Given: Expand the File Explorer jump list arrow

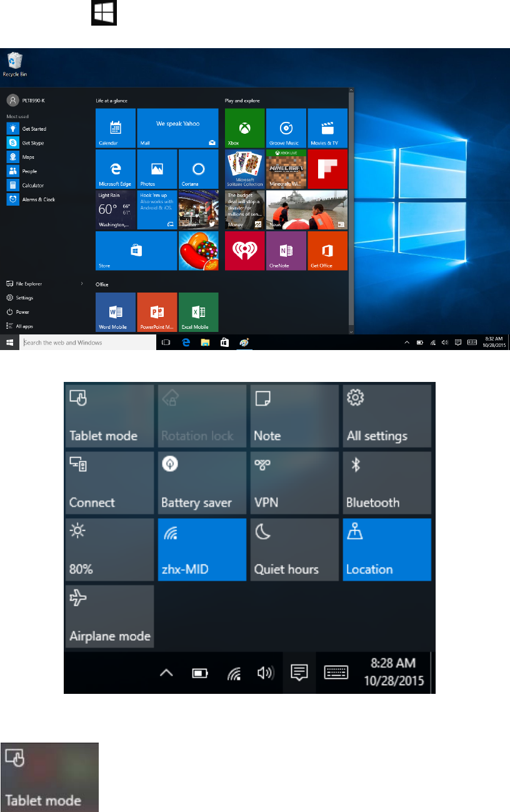Looking at the screenshot, I should (82, 284).
